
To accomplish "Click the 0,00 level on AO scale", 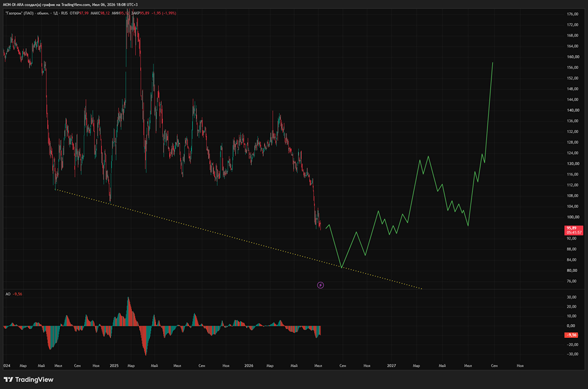I will click(571, 325).
